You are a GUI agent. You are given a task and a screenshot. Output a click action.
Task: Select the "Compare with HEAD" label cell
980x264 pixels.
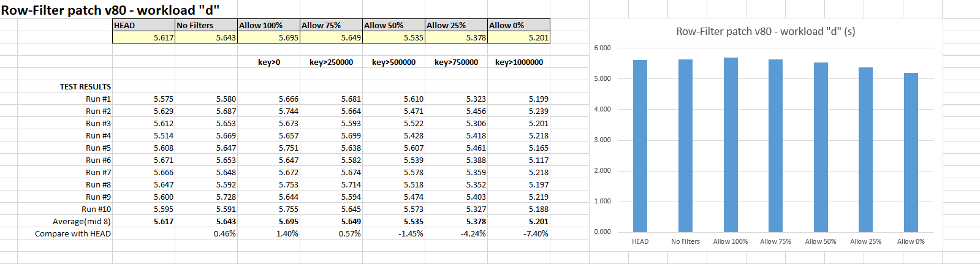tap(73, 233)
